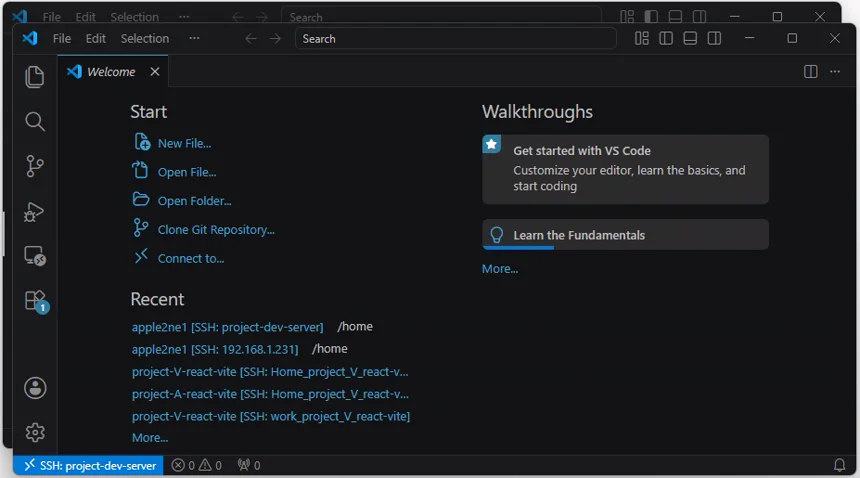Show More... walkthroughs

500,269
